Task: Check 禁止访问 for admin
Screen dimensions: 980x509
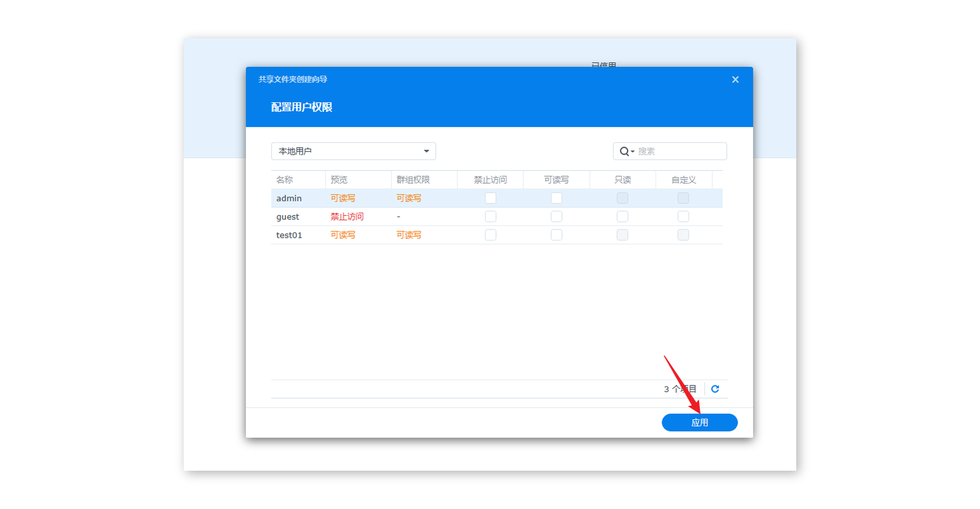Action: [x=491, y=198]
